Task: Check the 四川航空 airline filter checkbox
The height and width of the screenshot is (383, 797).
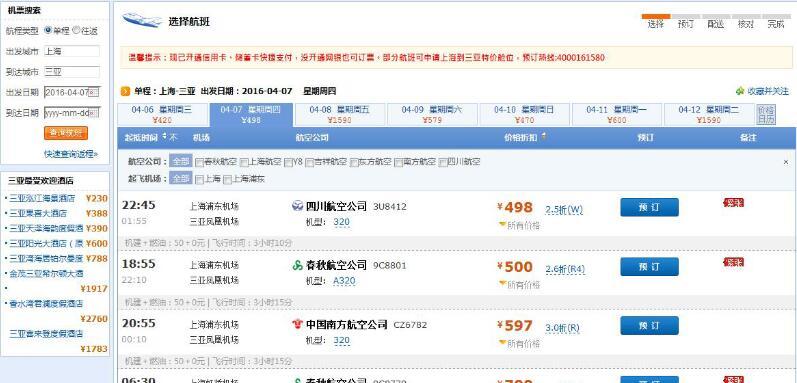Action: pyautogui.click(x=443, y=163)
